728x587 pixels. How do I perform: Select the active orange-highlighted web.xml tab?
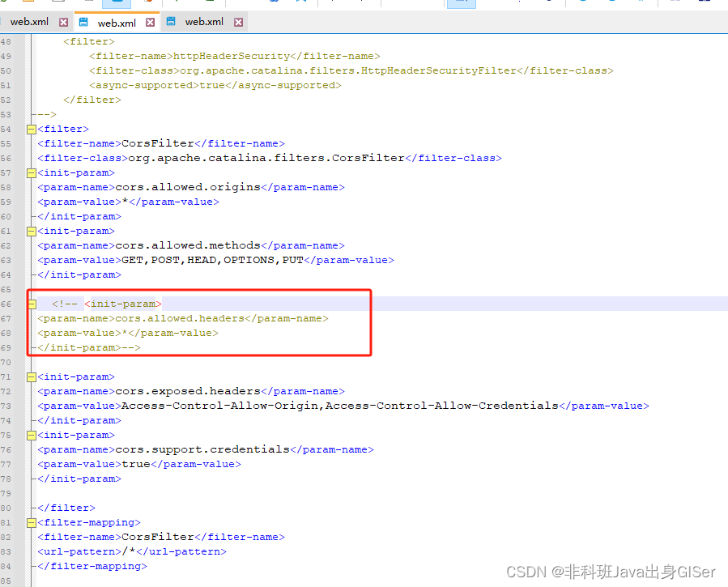coord(117,23)
